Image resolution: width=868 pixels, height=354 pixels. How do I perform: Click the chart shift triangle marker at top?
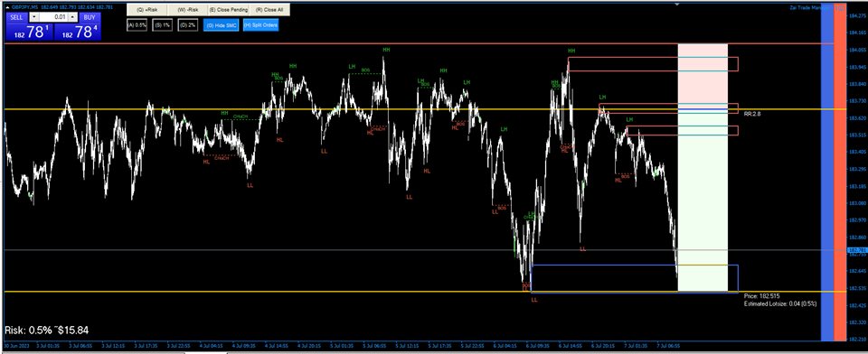tap(677, 4)
